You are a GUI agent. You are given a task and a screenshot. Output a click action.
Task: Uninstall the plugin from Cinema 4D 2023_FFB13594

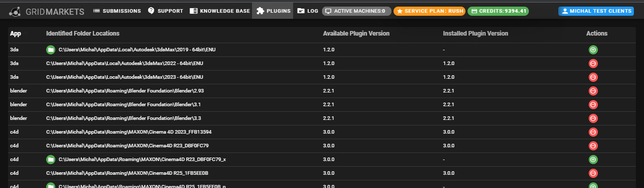(593, 132)
